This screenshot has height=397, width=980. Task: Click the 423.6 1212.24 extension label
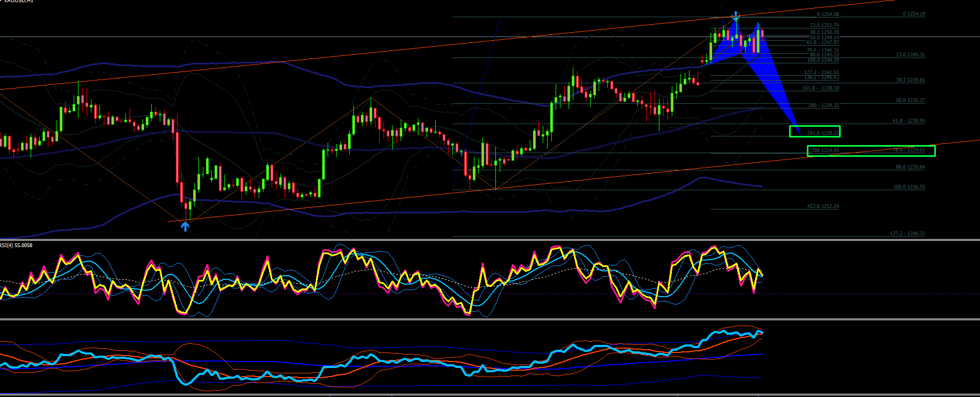tap(823, 206)
